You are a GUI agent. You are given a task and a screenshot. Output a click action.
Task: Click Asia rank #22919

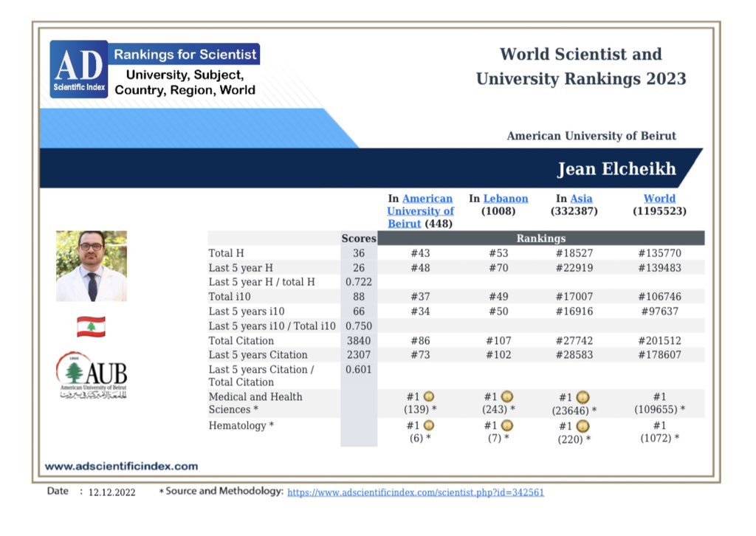point(574,268)
